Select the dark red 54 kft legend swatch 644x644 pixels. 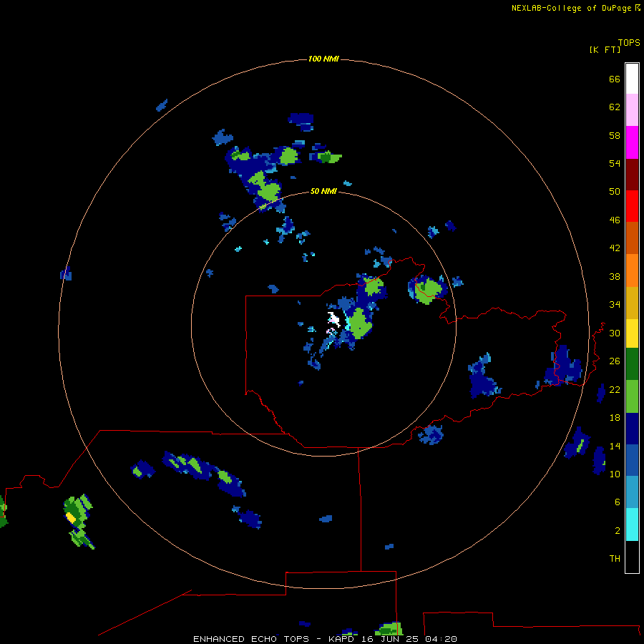click(x=632, y=174)
